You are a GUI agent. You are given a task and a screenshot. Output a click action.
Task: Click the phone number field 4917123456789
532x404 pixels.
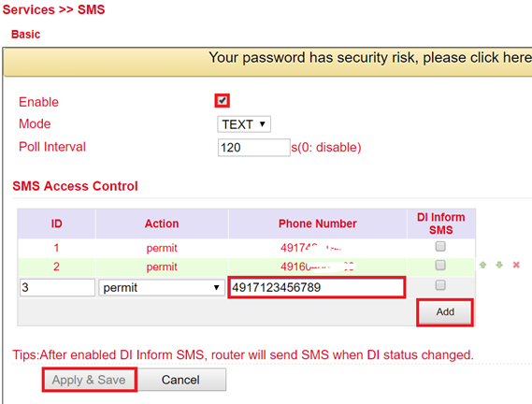317,287
